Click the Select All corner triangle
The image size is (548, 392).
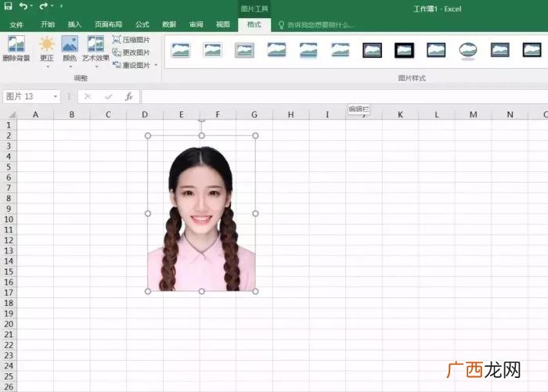click(x=12, y=114)
